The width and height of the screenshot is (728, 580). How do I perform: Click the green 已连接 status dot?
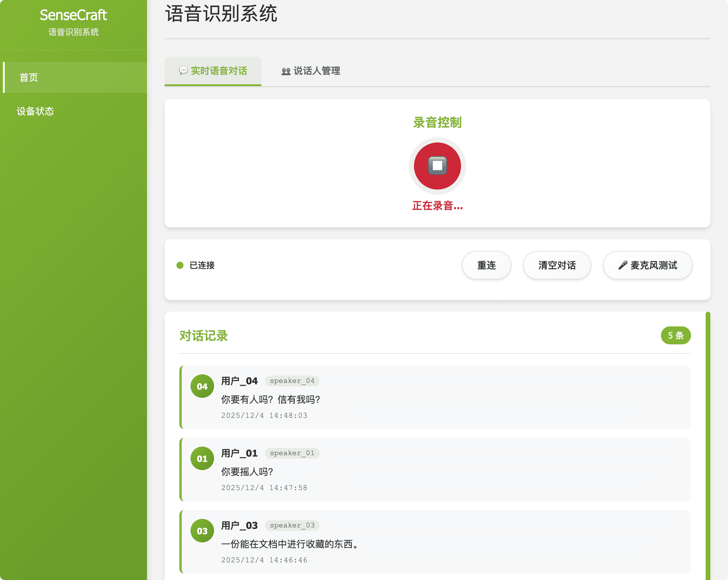180,265
